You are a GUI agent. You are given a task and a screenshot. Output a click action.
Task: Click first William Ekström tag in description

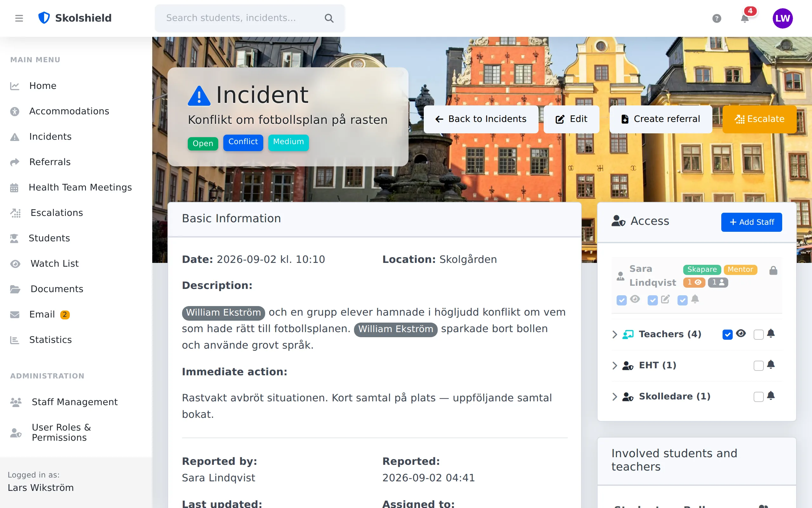click(x=223, y=313)
